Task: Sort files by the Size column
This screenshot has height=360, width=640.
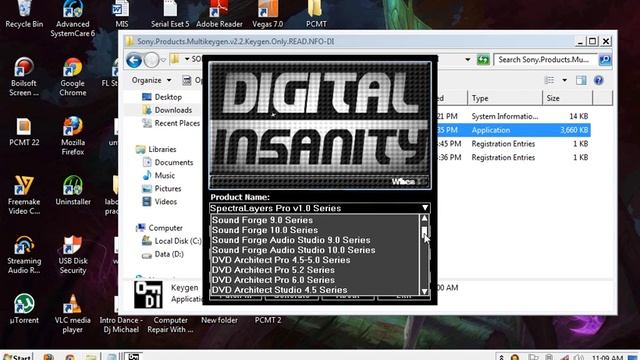Action: click(x=567, y=98)
